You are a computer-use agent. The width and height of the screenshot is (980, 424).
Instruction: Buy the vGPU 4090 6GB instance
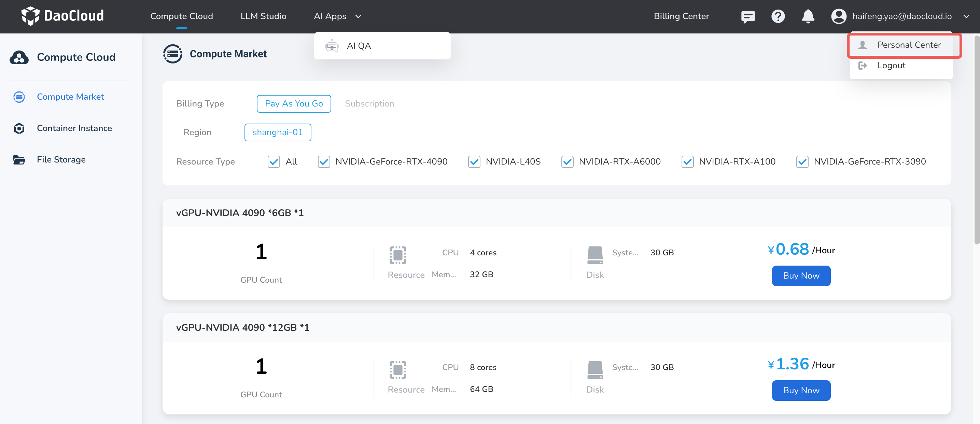pos(801,276)
